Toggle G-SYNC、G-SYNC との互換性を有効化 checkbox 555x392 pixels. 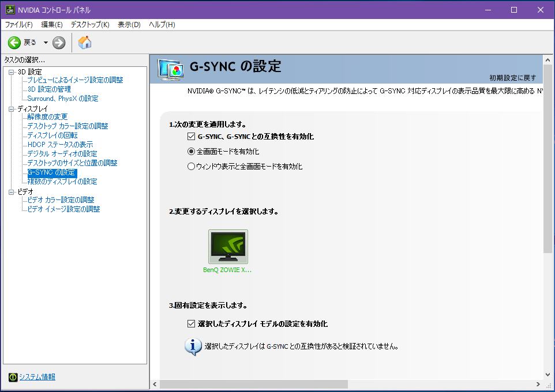point(191,137)
